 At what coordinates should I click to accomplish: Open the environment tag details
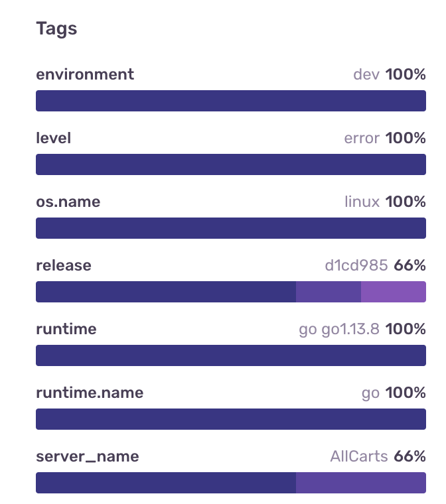coord(85,74)
